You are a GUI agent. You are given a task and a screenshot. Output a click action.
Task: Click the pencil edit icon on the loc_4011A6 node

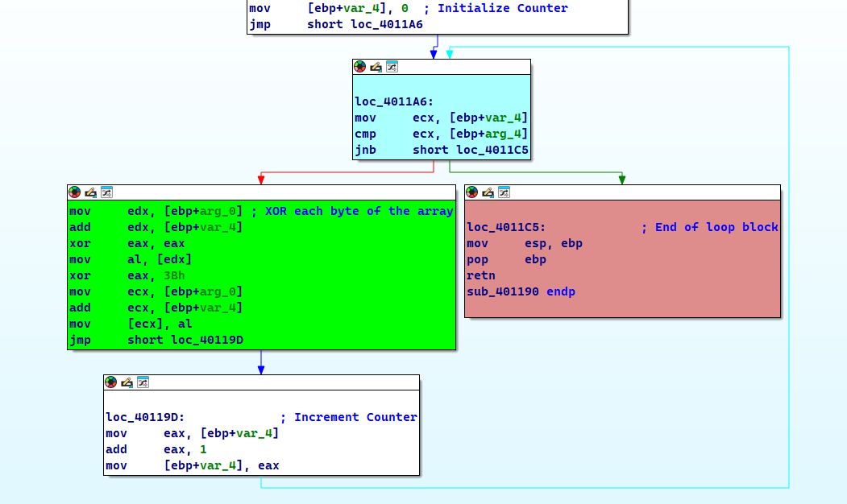click(376, 67)
